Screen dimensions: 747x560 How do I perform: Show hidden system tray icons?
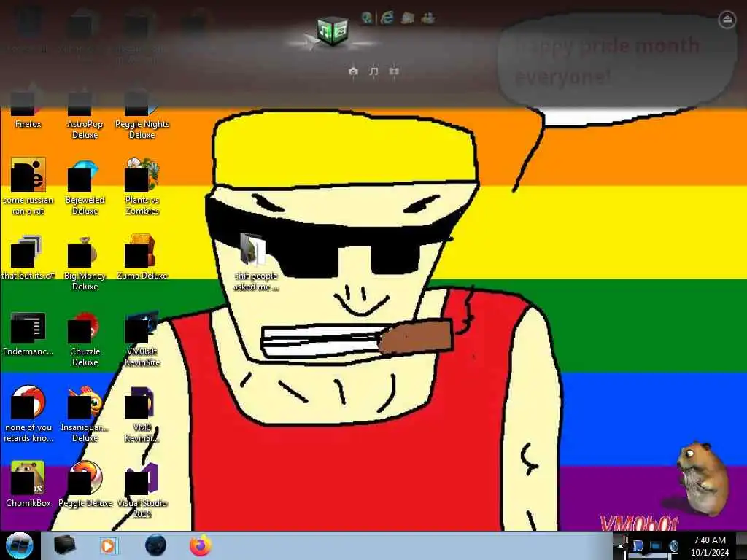[x=620, y=545]
